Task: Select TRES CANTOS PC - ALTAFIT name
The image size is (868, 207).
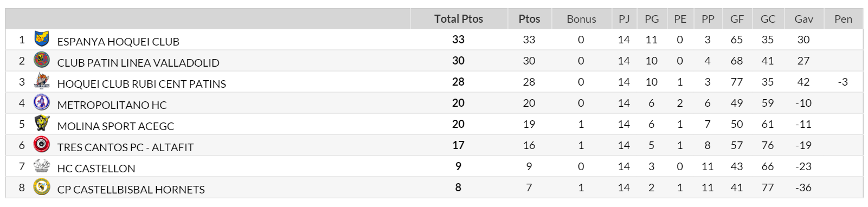Action: click(x=125, y=147)
